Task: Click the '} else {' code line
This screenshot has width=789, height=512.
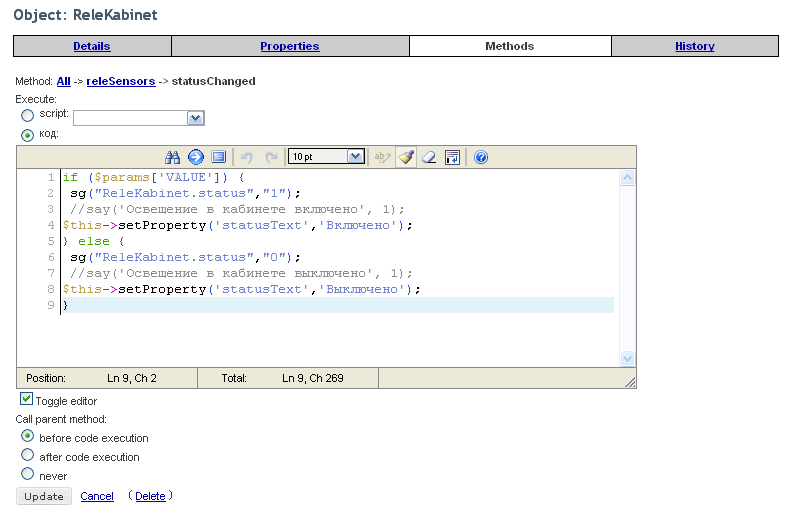Action: [94, 241]
